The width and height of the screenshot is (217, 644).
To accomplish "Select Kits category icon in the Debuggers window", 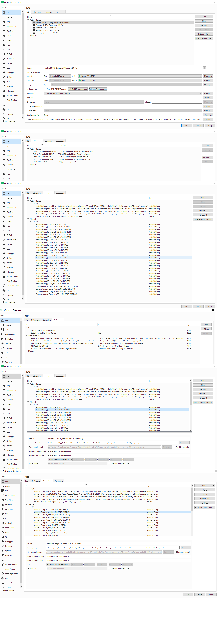I will click(x=2, y=321).
